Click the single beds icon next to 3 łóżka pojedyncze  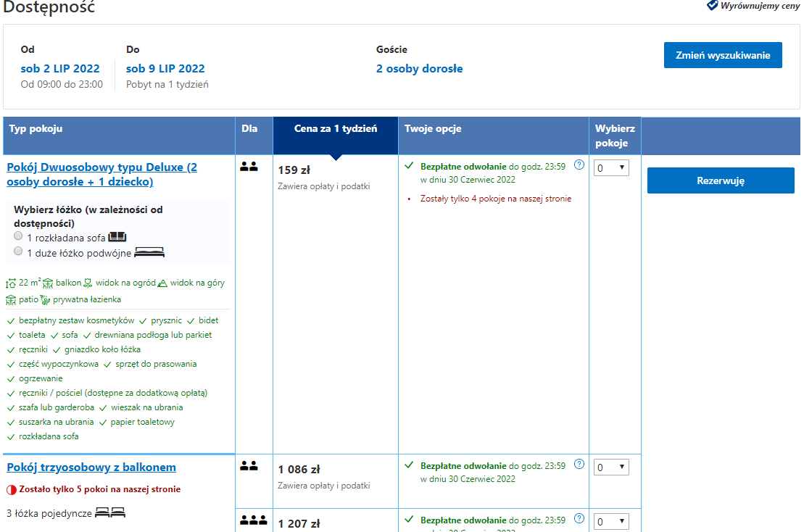pyautogui.click(x=110, y=512)
